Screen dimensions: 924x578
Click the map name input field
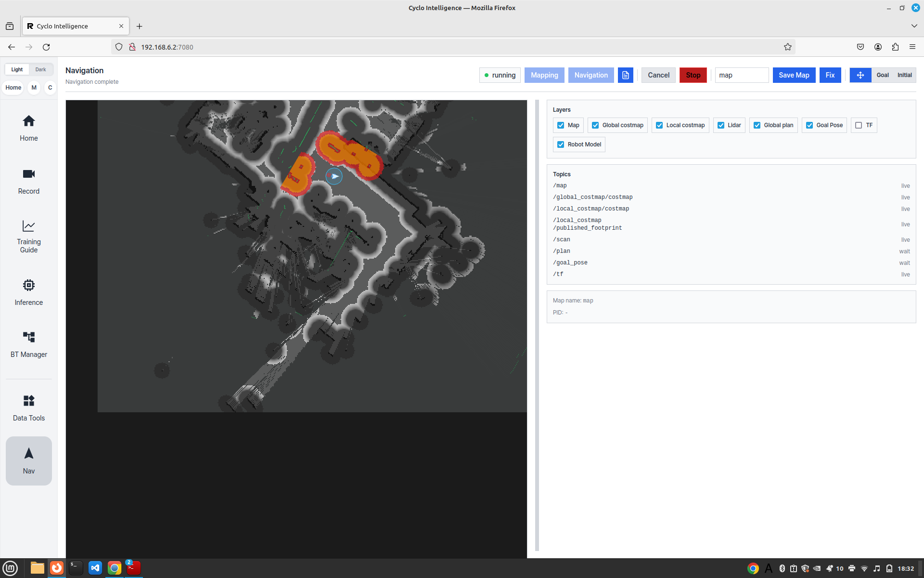pos(742,75)
